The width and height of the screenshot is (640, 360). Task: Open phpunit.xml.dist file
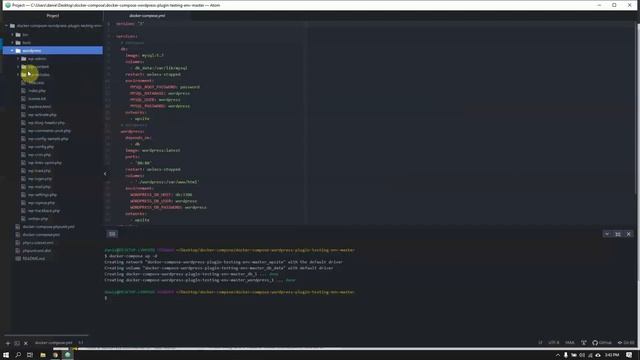(37, 251)
